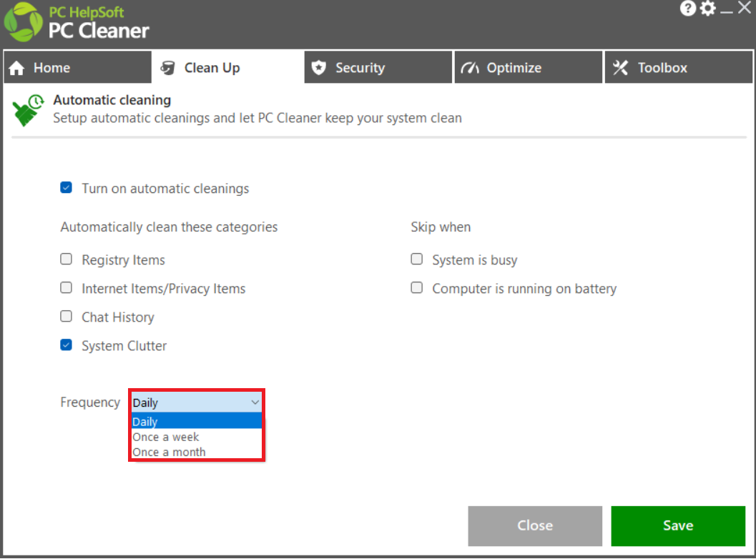
Task: Choose Once a week frequency
Action: tap(197, 437)
